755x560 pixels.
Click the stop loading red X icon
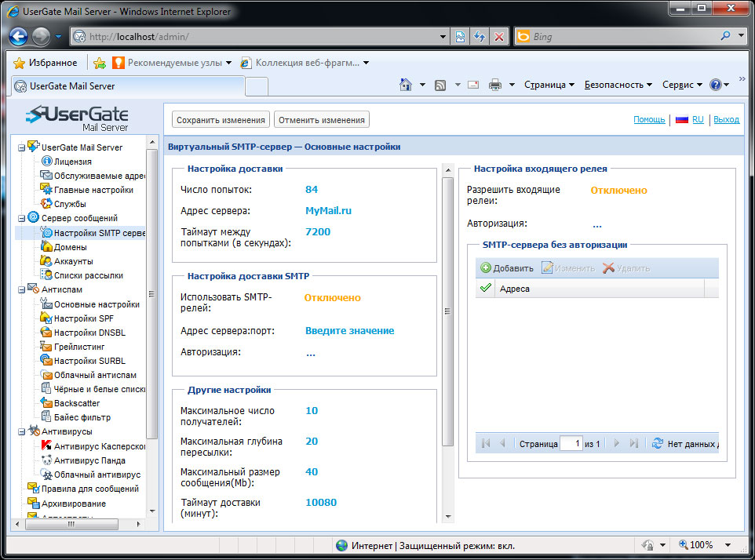[x=498, y=36]
